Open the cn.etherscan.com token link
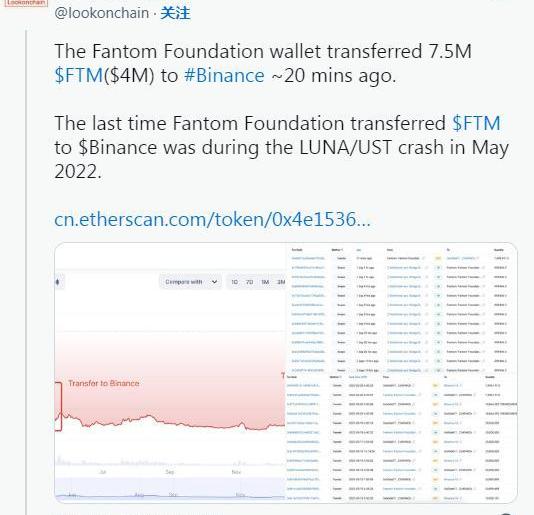Screen dimensions: 534x515 [x=212, y=219]
